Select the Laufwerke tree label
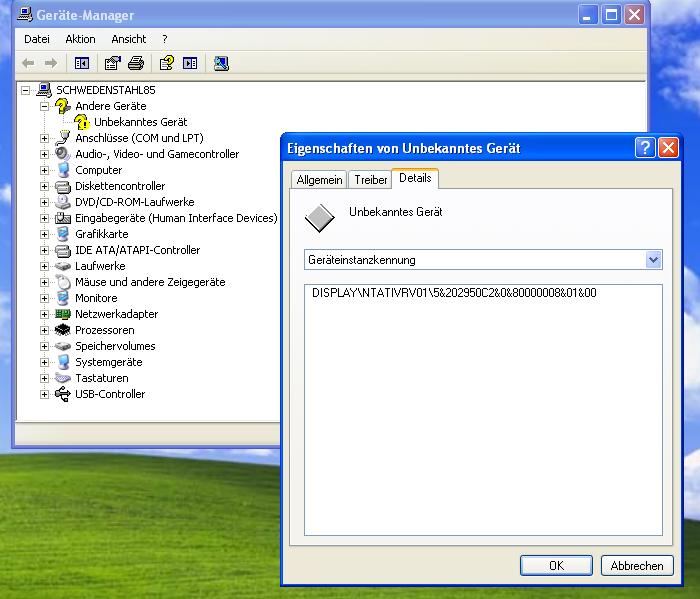700x599 pixels. point(100,266)
